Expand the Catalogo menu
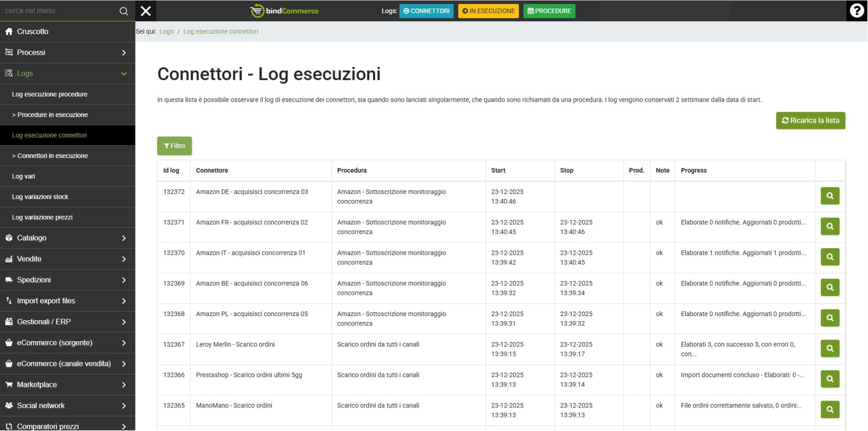Viewport: 868px width, 431px height. pos(67,238)
